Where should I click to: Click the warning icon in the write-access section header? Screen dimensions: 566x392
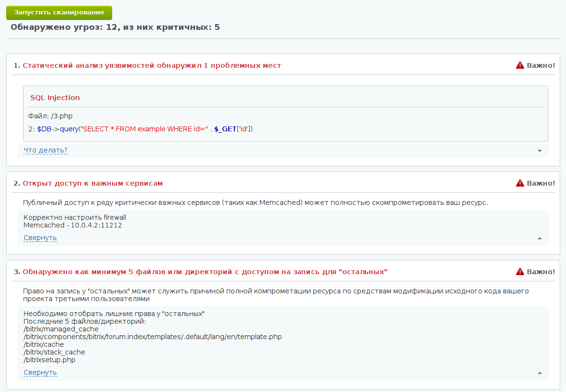[x=520, y=272]
